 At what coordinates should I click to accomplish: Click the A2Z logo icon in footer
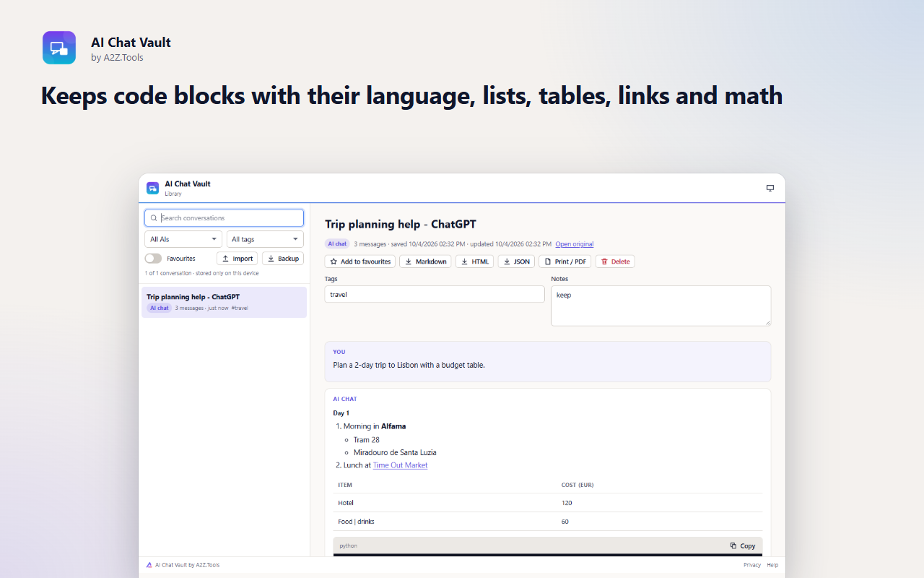[x=149, y=565]
